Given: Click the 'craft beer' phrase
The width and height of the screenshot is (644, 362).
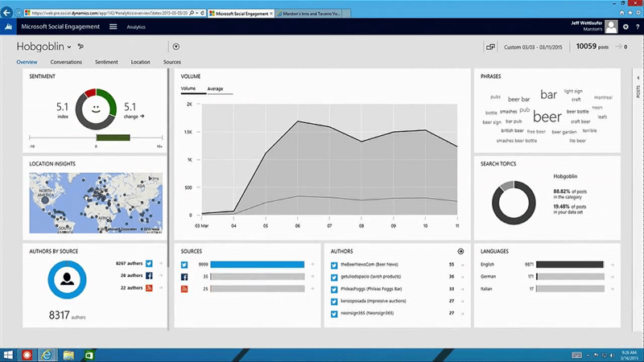Looking at the screenshot, I should 580,121.
